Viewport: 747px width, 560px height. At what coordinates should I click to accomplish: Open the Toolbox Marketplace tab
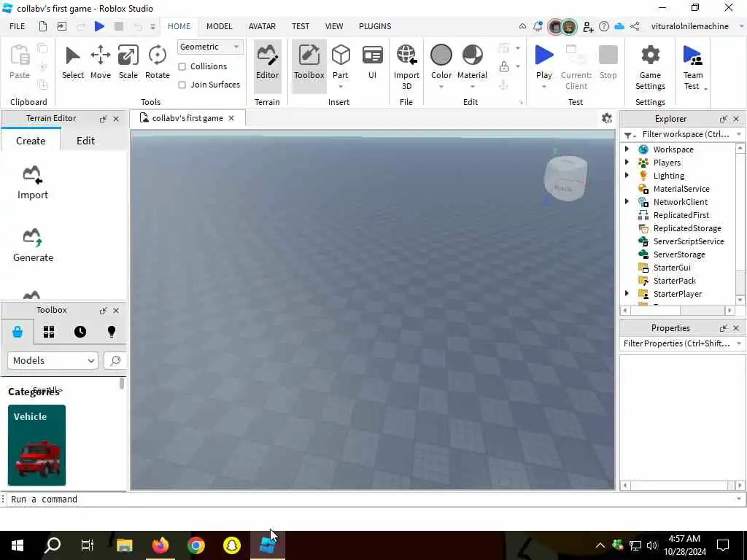(x=18, y=332)
